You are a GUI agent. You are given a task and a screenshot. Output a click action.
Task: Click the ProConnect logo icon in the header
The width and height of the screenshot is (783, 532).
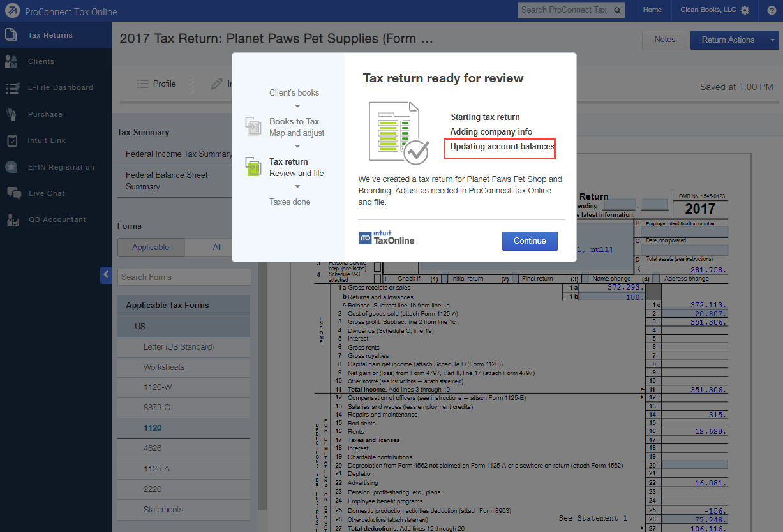pos(11,11)
